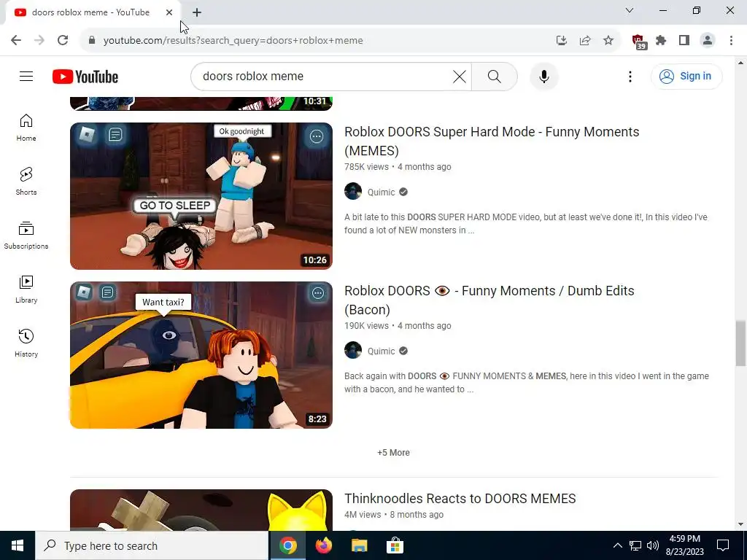Open Quimic channel under Bacon video
The height and width of the screenshot is (560, 747).
381,351
